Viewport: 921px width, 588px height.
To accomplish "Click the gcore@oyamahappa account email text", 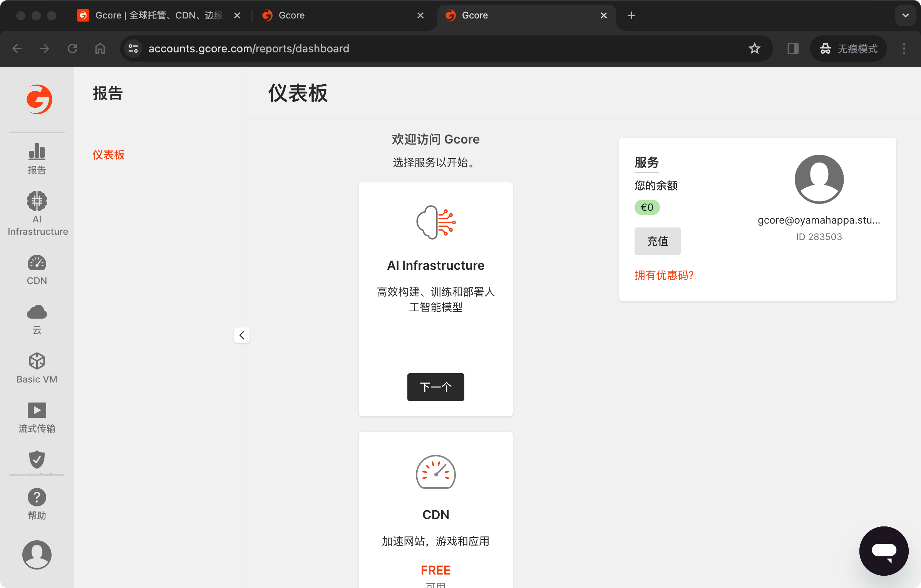I will [819, 220].
